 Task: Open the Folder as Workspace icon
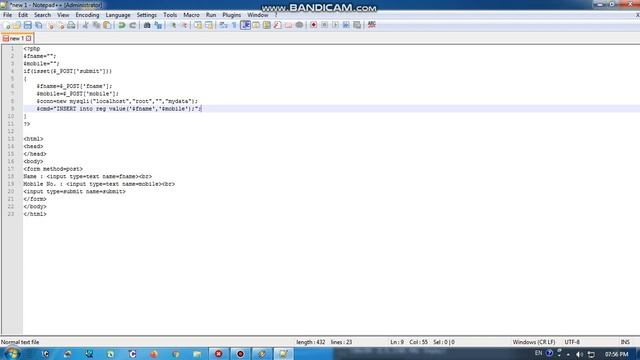(x=289, y=25)
